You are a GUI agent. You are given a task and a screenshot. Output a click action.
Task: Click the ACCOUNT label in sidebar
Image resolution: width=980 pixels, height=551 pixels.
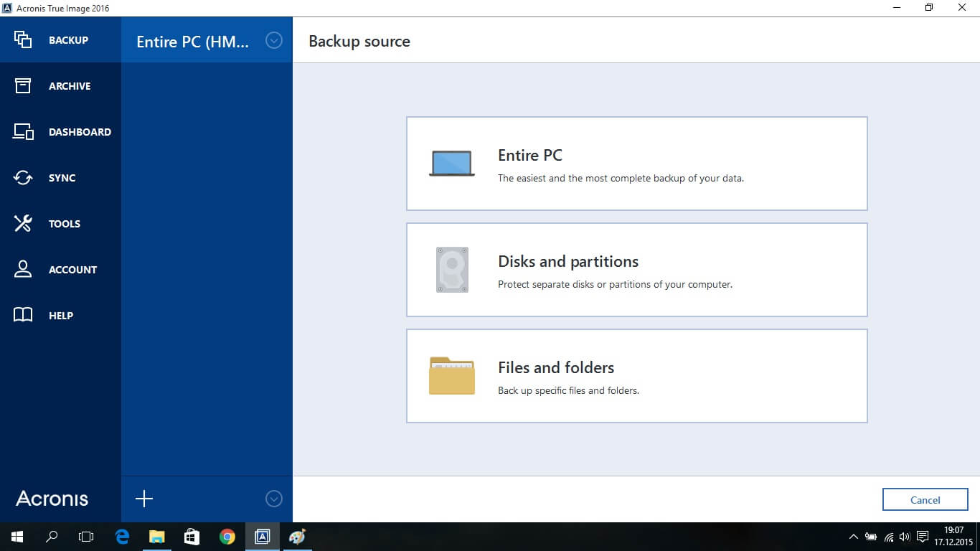(x=72, y=270)
